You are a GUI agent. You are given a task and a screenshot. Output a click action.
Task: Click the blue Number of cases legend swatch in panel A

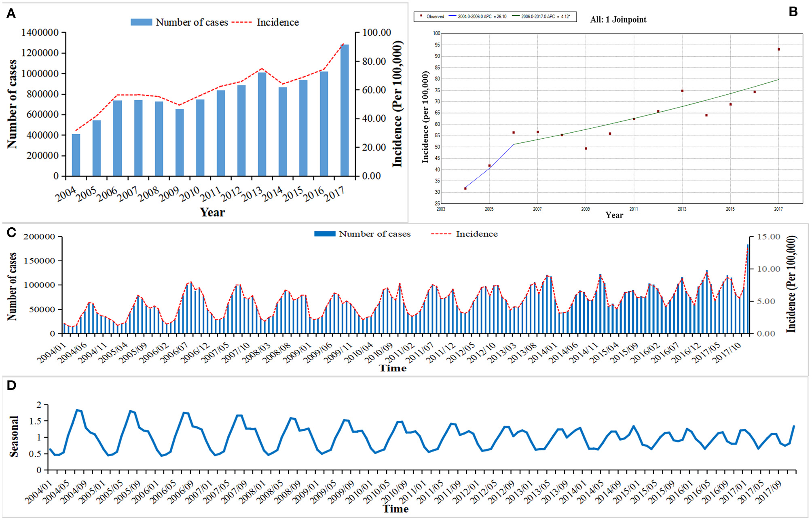click(x=141, y=22)
